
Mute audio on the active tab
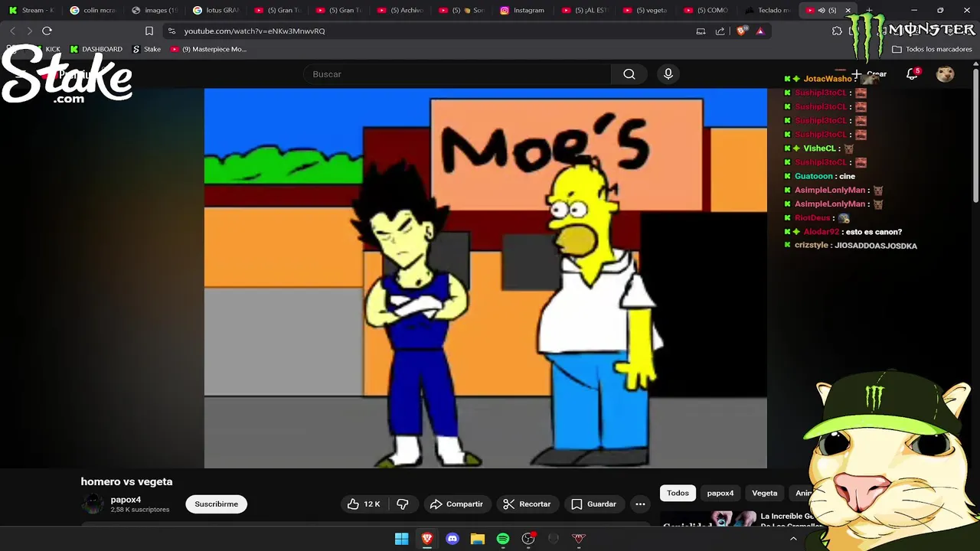tap(822, 10)
